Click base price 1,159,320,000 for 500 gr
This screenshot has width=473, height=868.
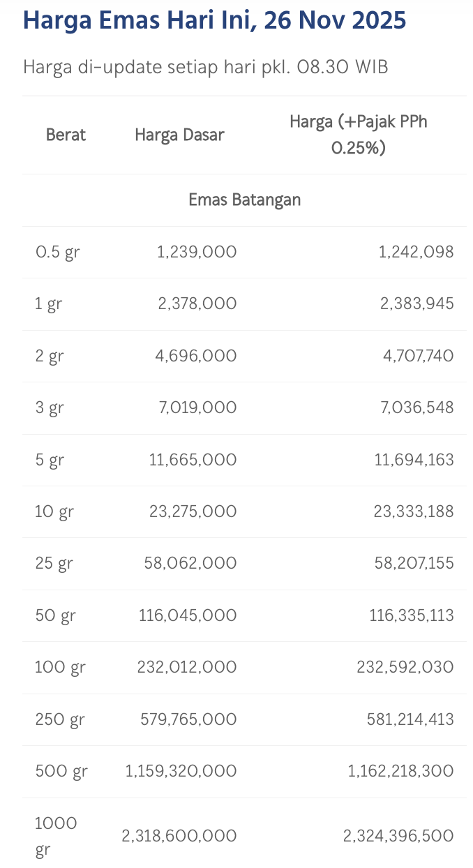[181, 771]
